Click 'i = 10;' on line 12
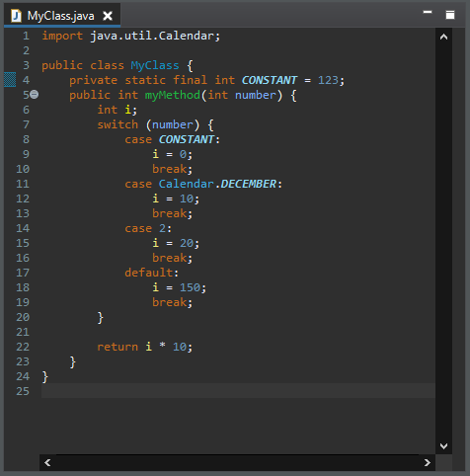This screenshot has height=476, width=470. click(x=176, y=198)
